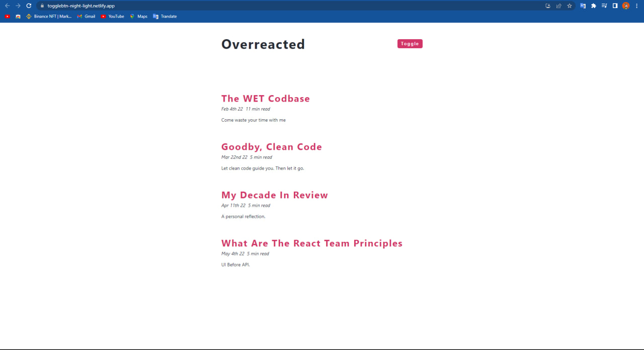Image resolution: width=644 pixels, height=350 pixels.
Task: Open the browser side panel icon
Action: point(615,6)
